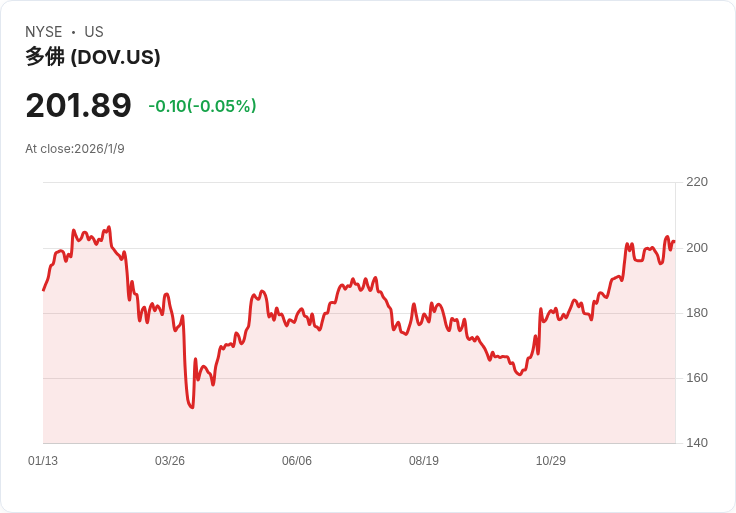Select the 03/26 date axis label
This screenshot has height=513, width=736.
[x=170, y=461]
